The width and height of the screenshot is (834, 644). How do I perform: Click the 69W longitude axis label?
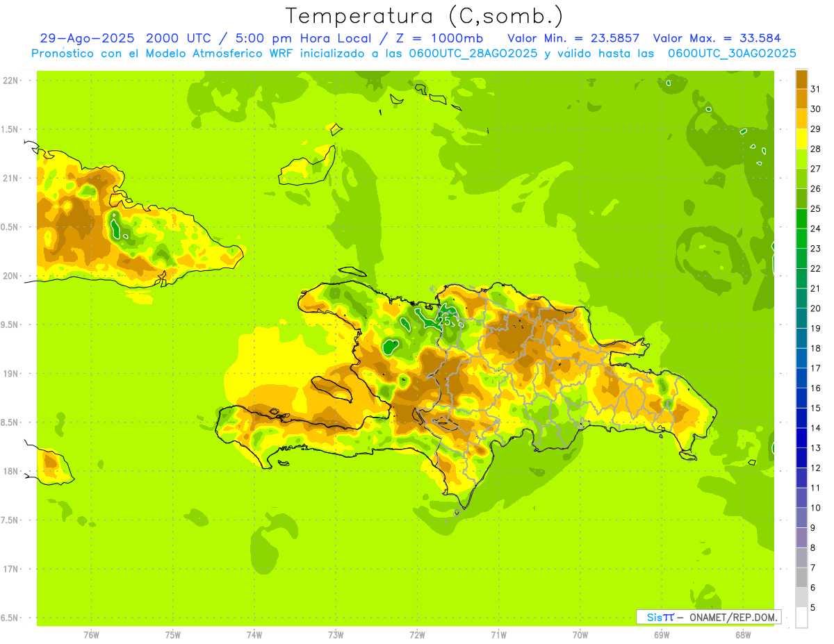(662, 635)
